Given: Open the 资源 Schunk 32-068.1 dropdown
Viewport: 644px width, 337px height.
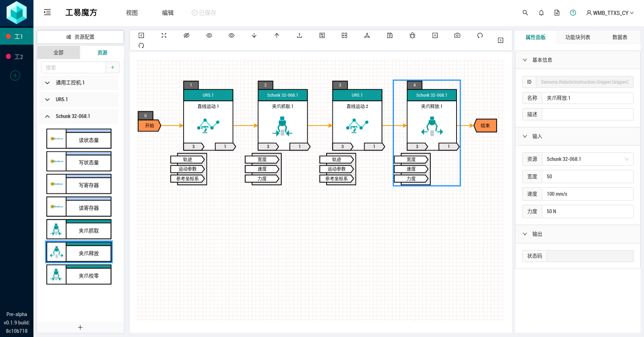Looking at the screenshot, I should pos(588,159).
